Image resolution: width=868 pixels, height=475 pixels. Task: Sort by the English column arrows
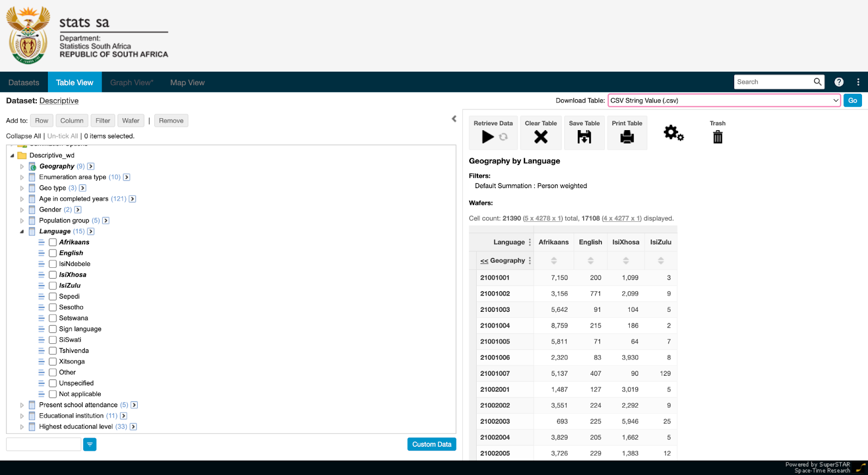(x=590, y=261)
